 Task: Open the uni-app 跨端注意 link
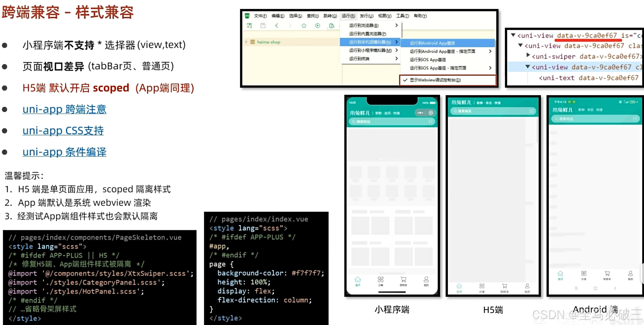[x=64, y=109]
